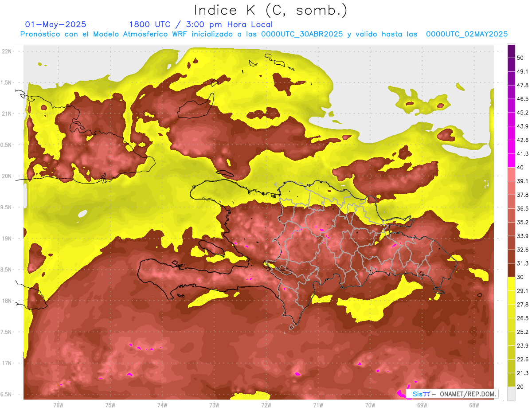Pick the gray swatch below the 20 label

[511, 394]
